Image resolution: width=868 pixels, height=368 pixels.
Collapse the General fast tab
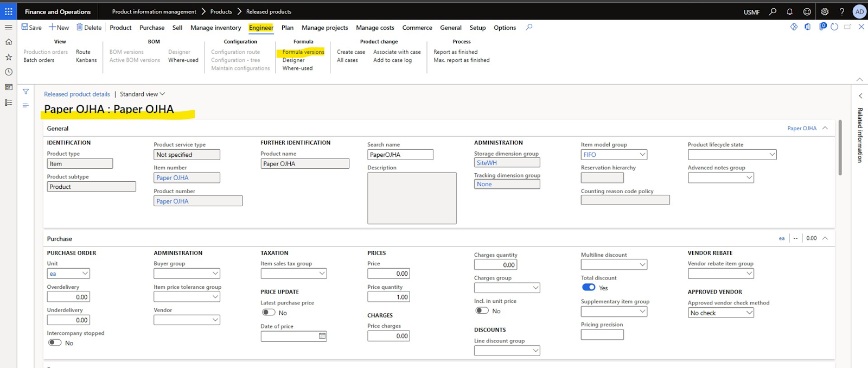coord(825,128)
